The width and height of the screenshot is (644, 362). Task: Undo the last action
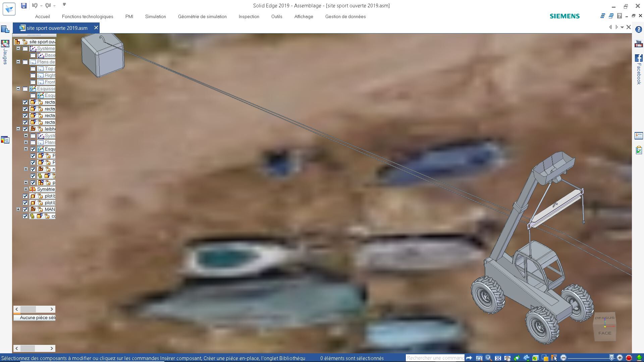pos(35,5)
